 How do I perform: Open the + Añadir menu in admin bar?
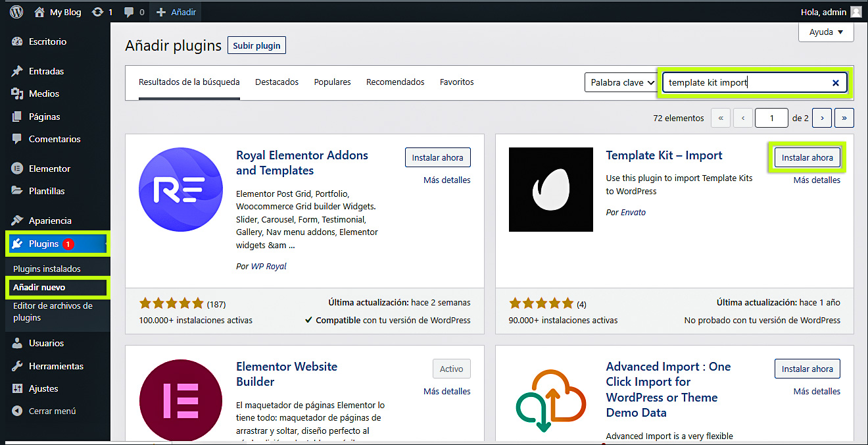[176, 12]
